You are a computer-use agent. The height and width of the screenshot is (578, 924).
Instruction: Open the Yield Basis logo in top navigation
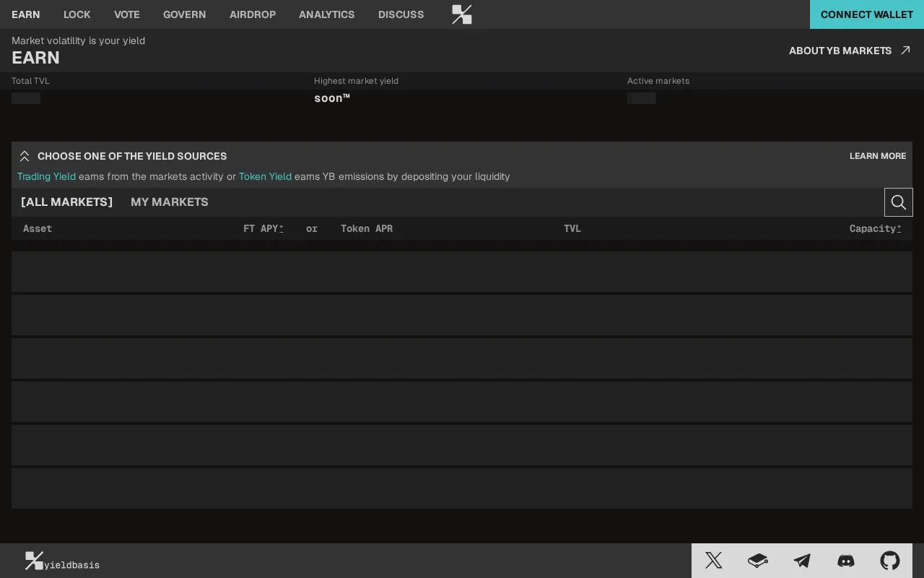click(462, 14)
